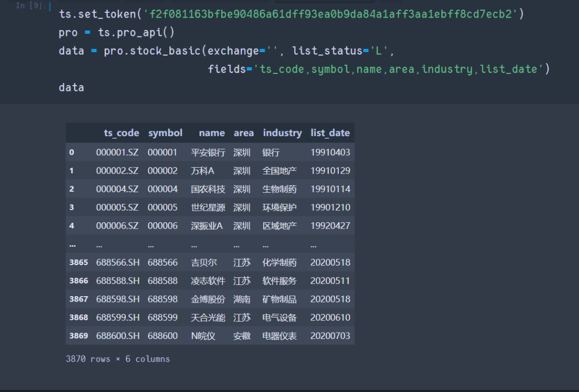Click the industry cell 全国地产
This screenshot has width=579, height=392.
(x=279, y=171)
